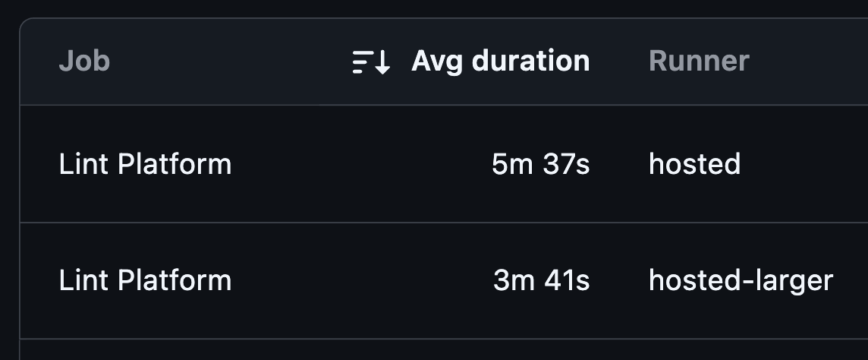Select the second Lint Platform table row
Viewport: 868px width, 360px height.
[x=444, y=281]
